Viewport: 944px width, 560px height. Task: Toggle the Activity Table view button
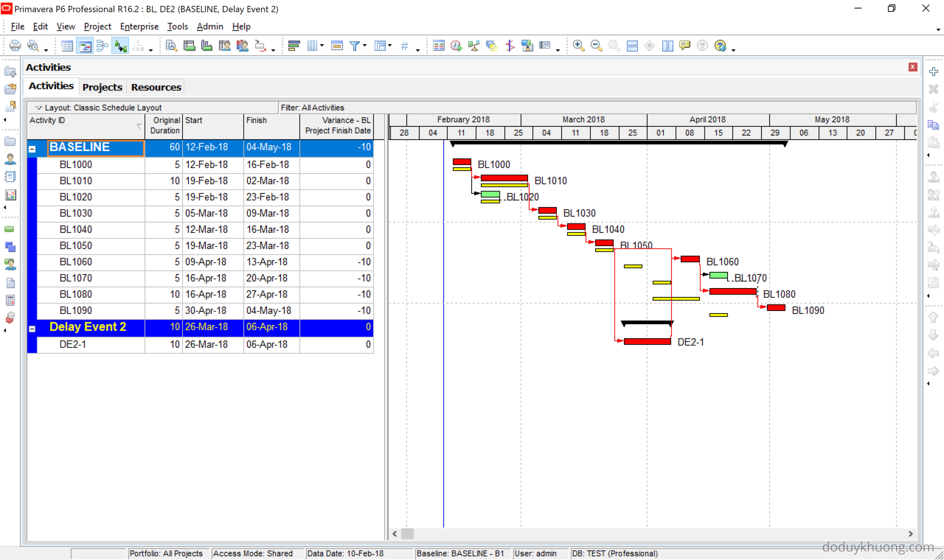click(x=67, y=46)
